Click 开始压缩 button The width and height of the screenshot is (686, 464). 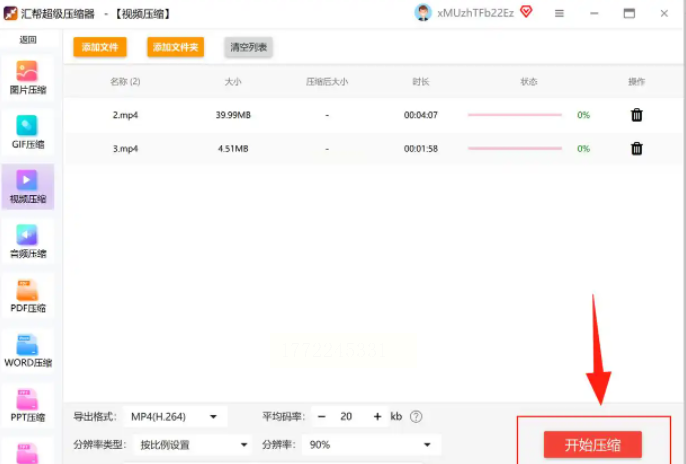(592, 445)
